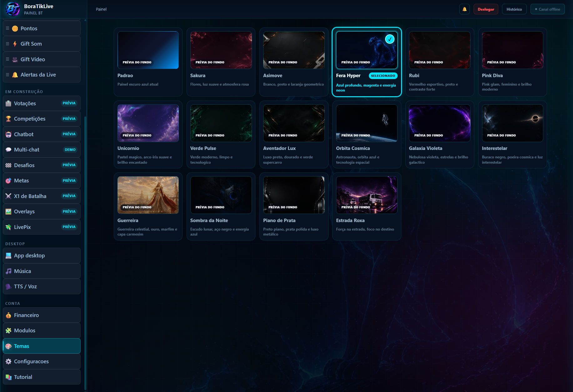Click the Deslogar button
Image resolution: width=573 pixels, height=392 pixels.
click(486, 9)
